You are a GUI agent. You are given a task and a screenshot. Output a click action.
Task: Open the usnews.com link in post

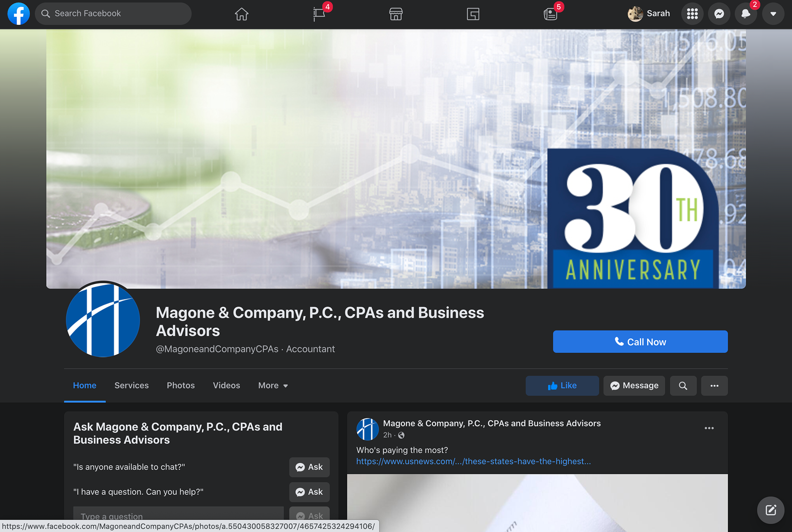473,461
